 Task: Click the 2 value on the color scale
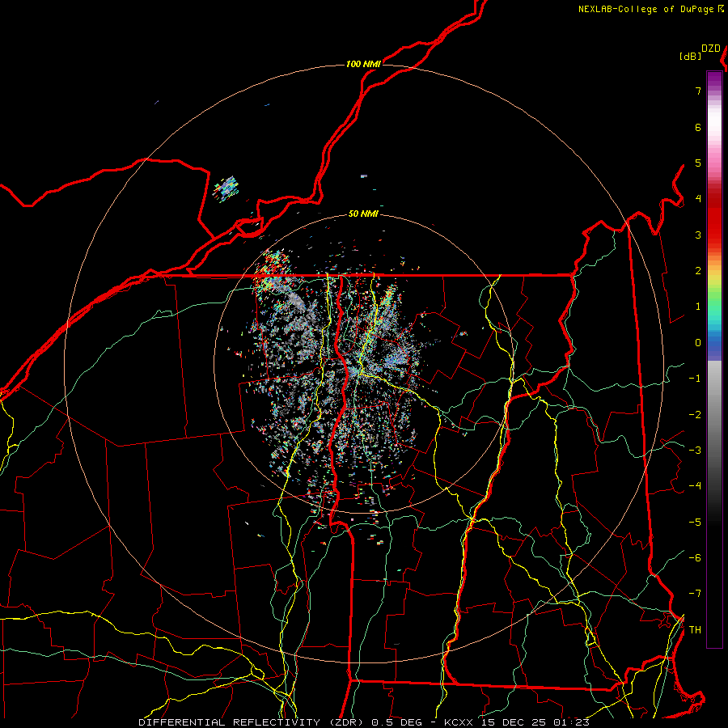[x=698, y=271]
